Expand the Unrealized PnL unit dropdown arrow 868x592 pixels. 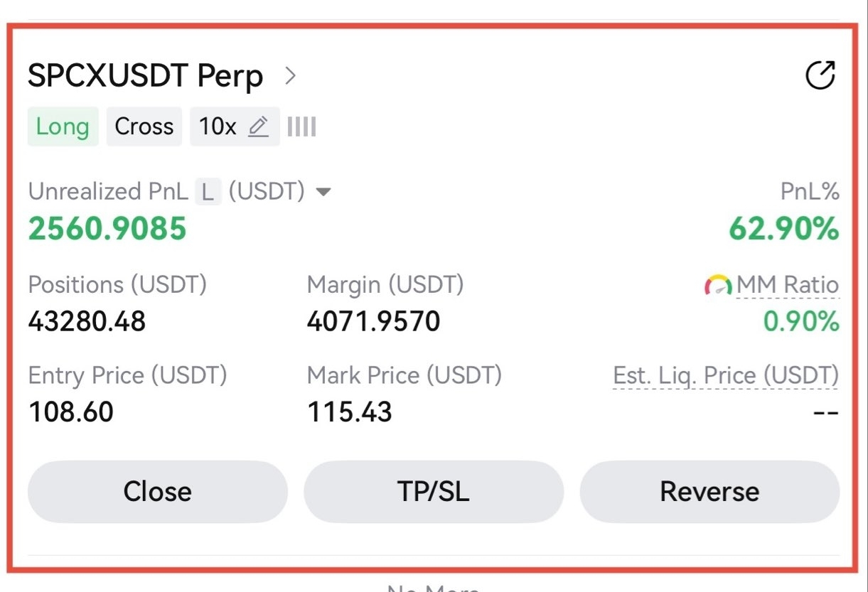coord(323,192)
